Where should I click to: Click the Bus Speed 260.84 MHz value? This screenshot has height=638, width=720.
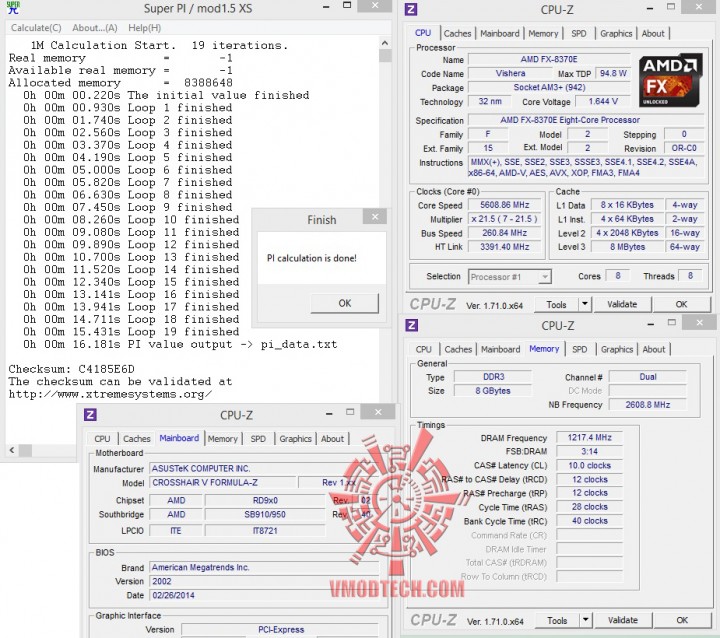point(505,233)
